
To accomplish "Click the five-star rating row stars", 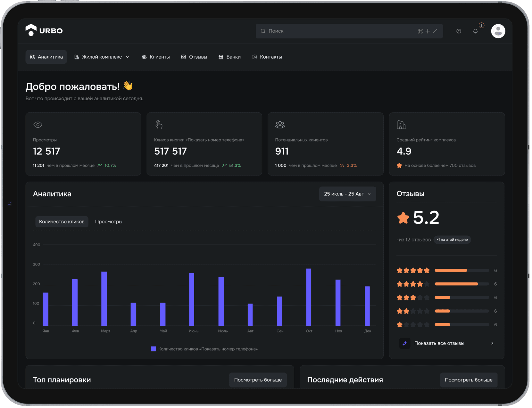I will 413,271.
